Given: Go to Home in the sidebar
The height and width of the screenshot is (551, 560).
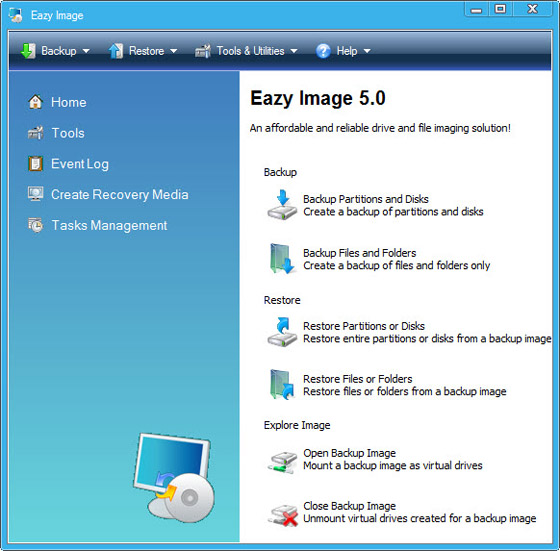Looking at the screenshot, I should [x=69, y=102].
